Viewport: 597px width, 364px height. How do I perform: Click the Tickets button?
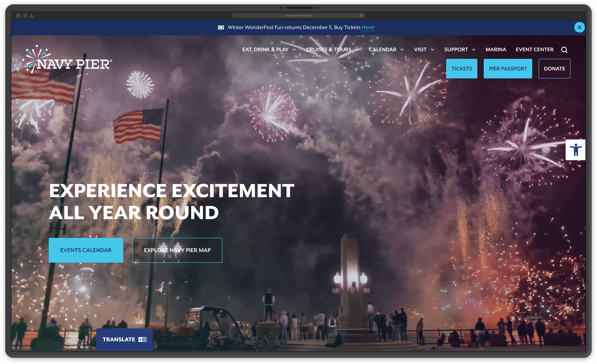click(x=462, y=69)
